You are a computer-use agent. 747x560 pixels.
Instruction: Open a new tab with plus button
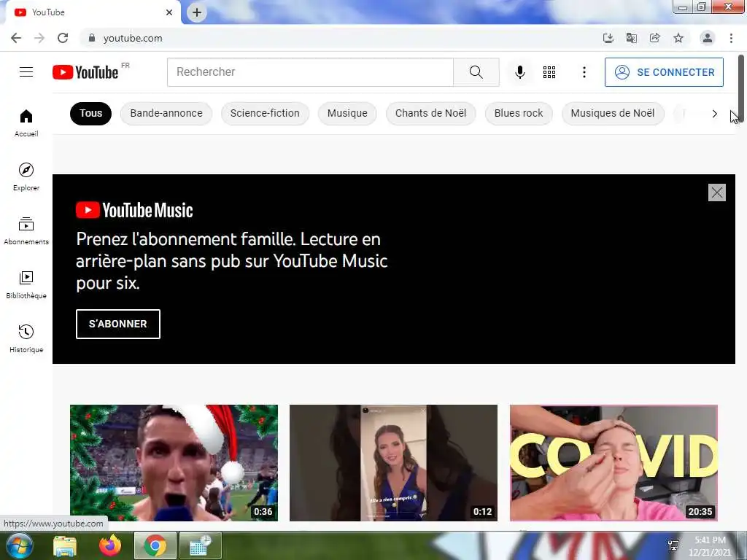click(197, 12)
